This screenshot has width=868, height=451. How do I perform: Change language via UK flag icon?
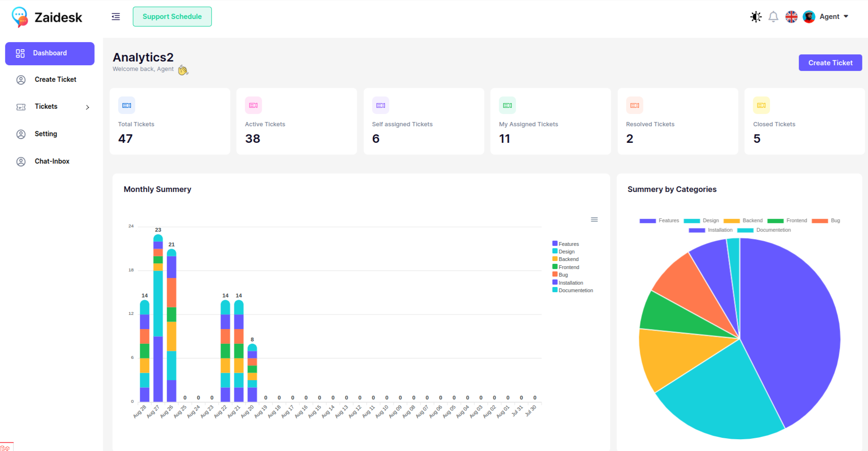coord(791,17)
